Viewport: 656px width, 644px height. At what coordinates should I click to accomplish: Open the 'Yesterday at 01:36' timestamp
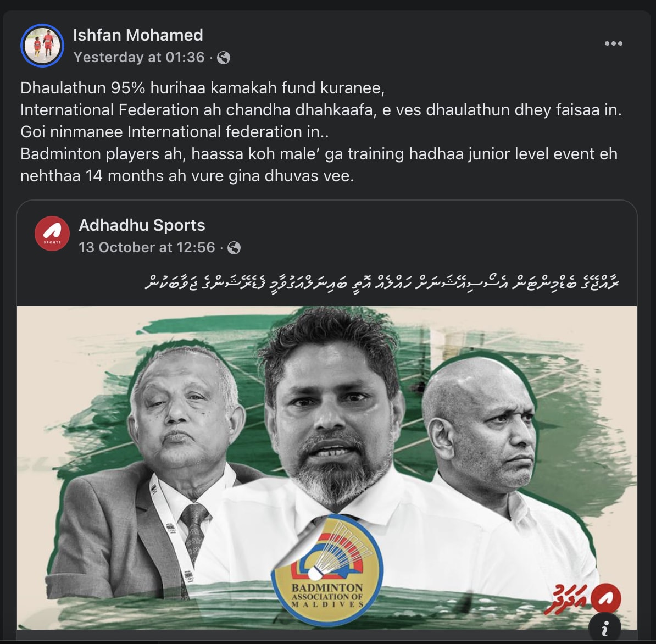[x=139, y=57]
